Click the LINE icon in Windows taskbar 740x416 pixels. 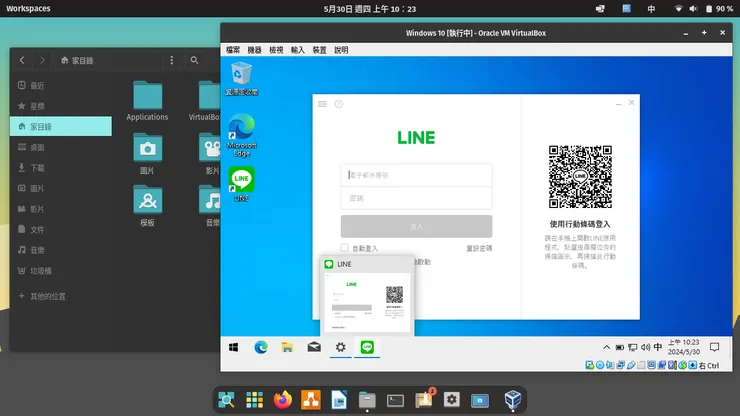367,348
